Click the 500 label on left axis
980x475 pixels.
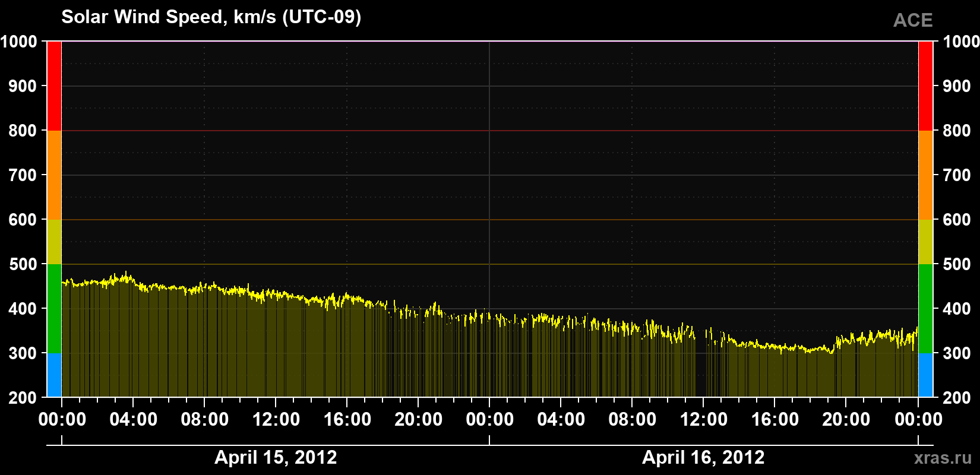coord(23,264)
